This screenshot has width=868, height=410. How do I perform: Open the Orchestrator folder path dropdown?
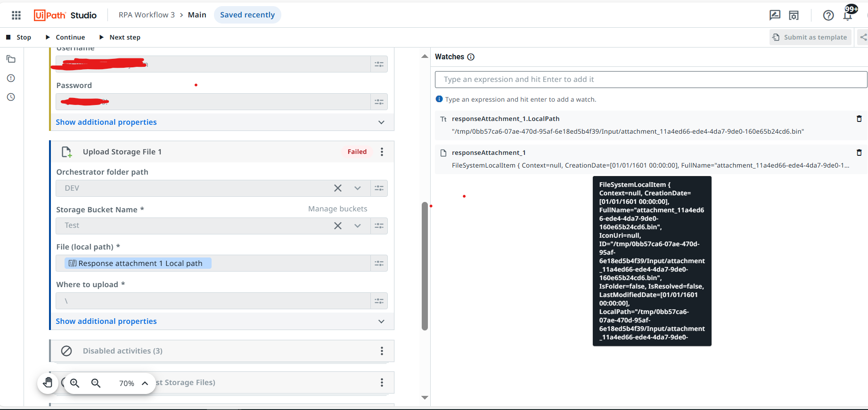[358, 188]
